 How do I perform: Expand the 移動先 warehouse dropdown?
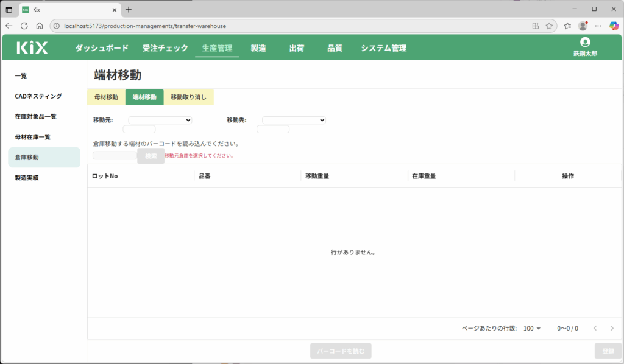(x=294, y=121)
